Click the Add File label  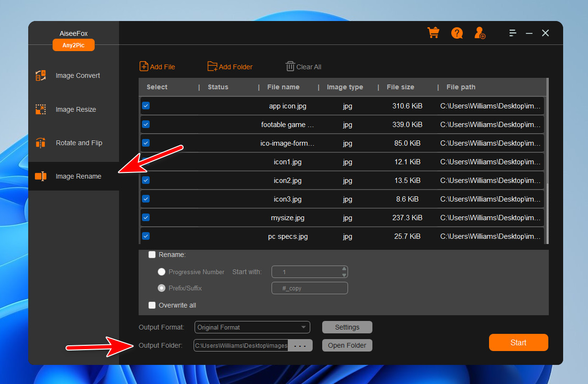pyautogui.click(x=163, y=67)
